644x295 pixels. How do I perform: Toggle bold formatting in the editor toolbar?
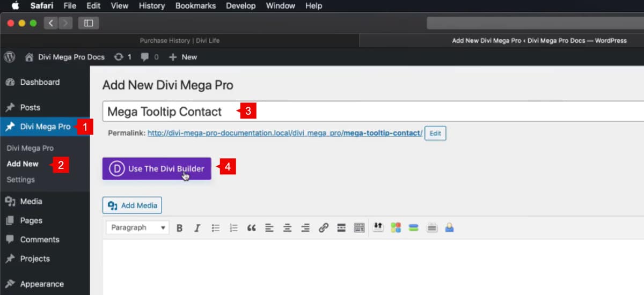180,228
